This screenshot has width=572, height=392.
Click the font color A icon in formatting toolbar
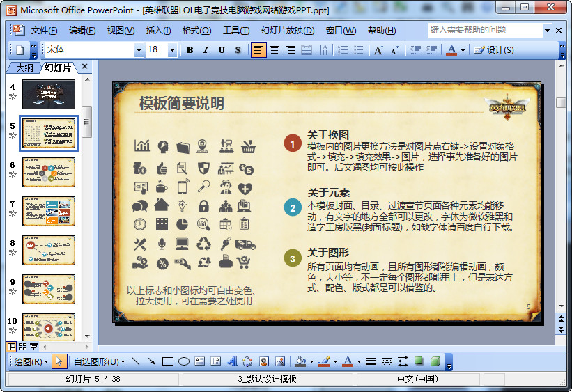click(451, 50)
